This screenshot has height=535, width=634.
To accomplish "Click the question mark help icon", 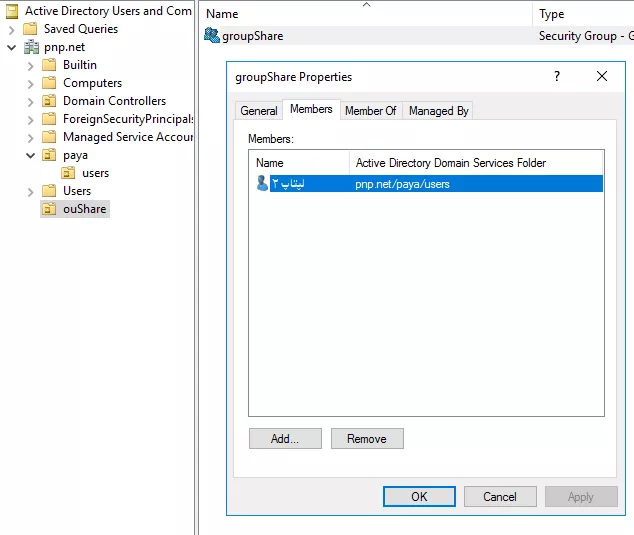I will click(557, 76).
